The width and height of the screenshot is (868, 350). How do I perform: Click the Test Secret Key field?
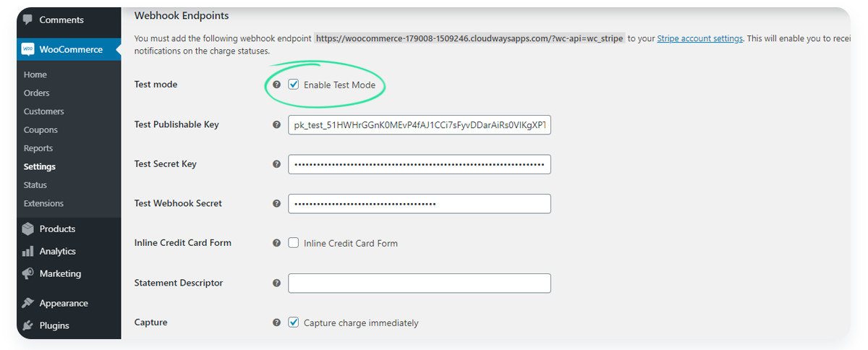420,164
